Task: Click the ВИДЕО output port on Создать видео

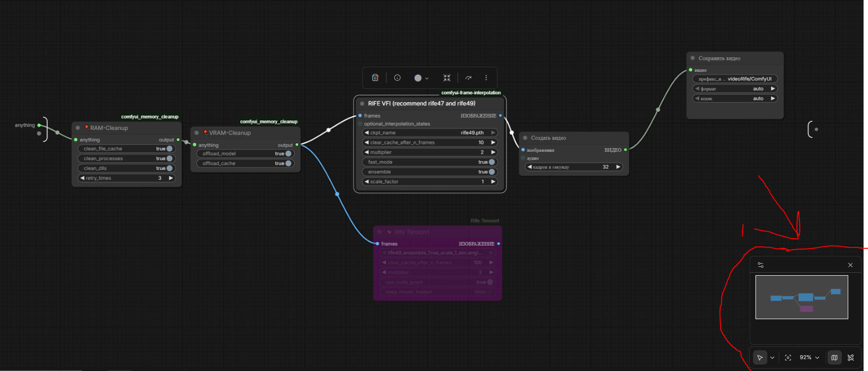Action: point(625,150)
